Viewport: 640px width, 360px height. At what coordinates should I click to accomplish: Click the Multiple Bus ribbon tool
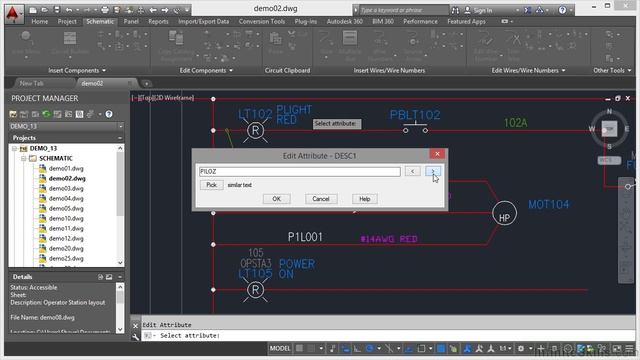coord(350,45)
